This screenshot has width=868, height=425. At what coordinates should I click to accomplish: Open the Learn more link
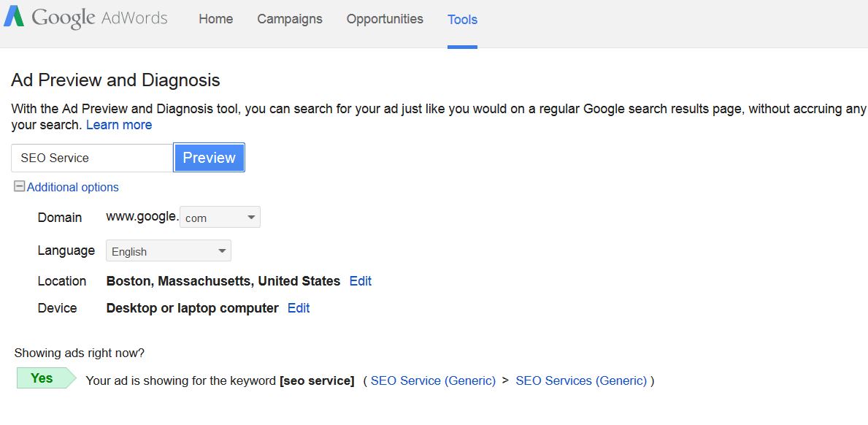click(119, 125)
